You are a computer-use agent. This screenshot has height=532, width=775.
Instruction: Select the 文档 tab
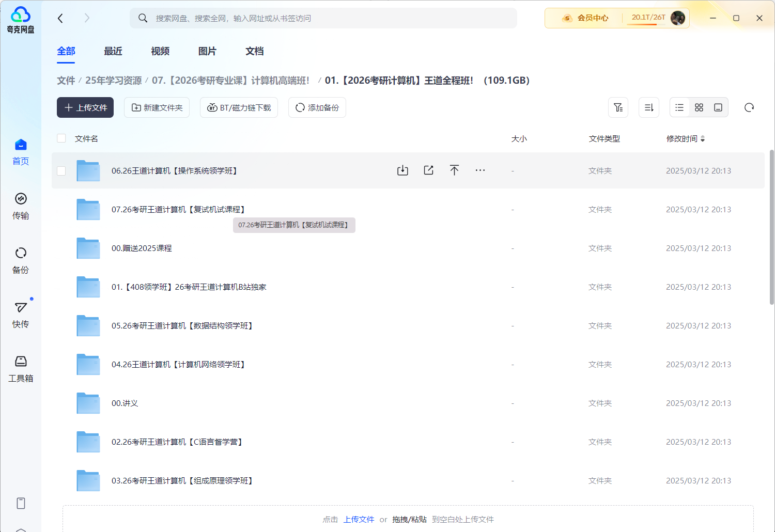(255, 51)
